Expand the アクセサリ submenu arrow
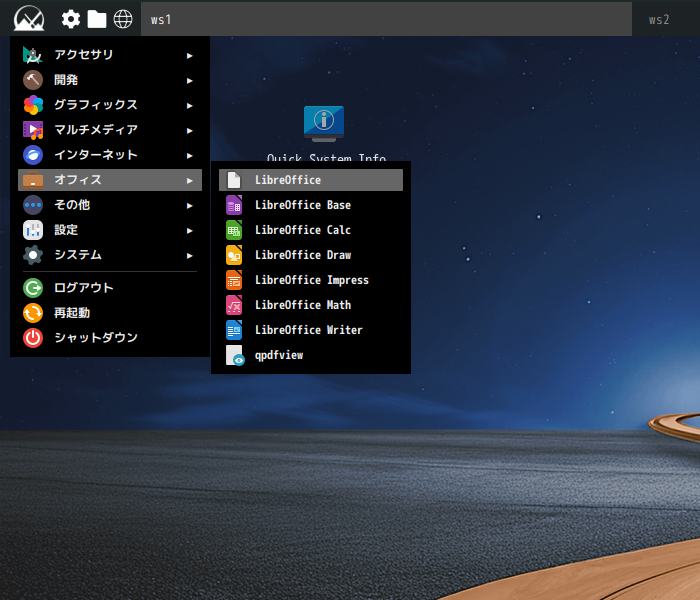 (190, 55)
